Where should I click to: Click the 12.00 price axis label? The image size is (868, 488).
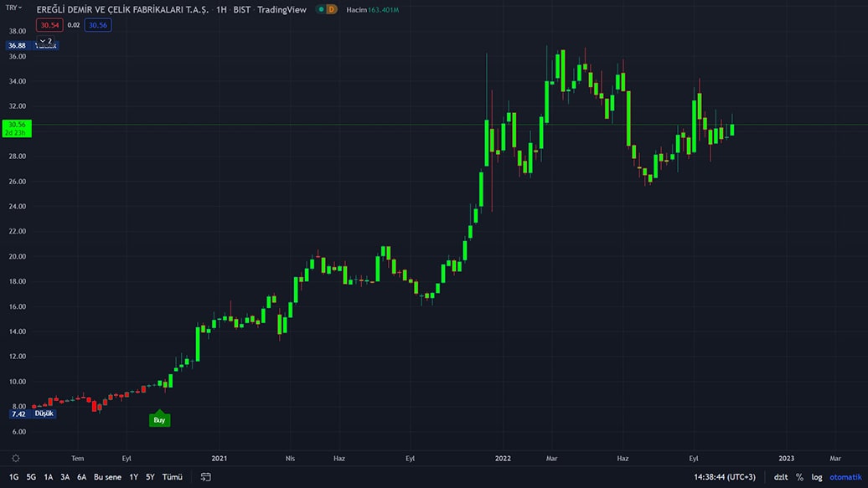click(x=17, y=357)
